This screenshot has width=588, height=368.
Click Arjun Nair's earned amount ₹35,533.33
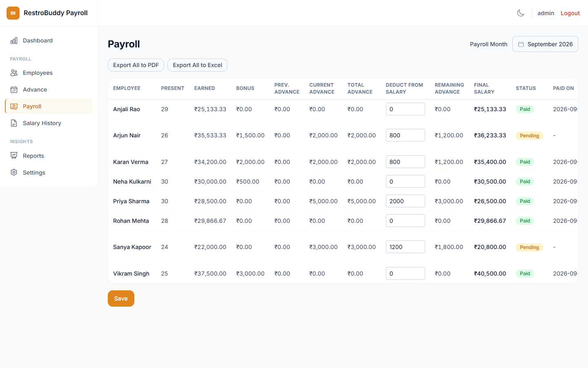(x=210, y=135)
